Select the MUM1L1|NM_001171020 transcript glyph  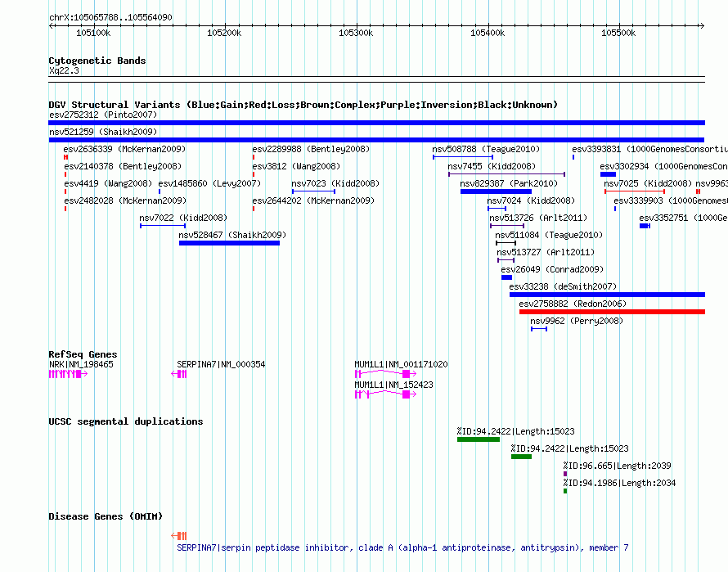point(385,374)
